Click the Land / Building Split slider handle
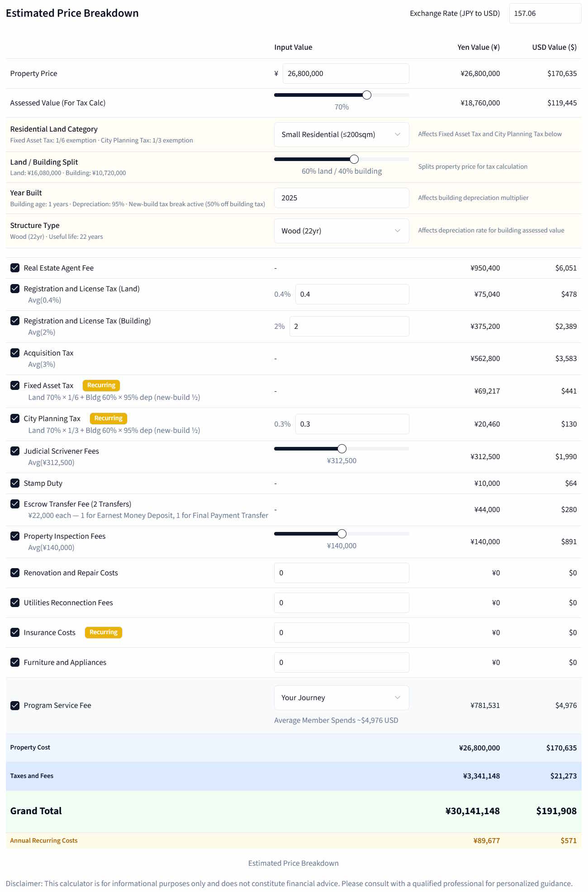588x892 pixels. (354, 159)
